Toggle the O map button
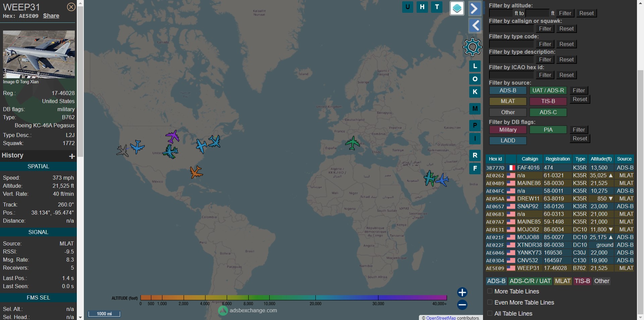Image resolution: width=644 pixels, height=320 pixels. click(x=475, y=79)
